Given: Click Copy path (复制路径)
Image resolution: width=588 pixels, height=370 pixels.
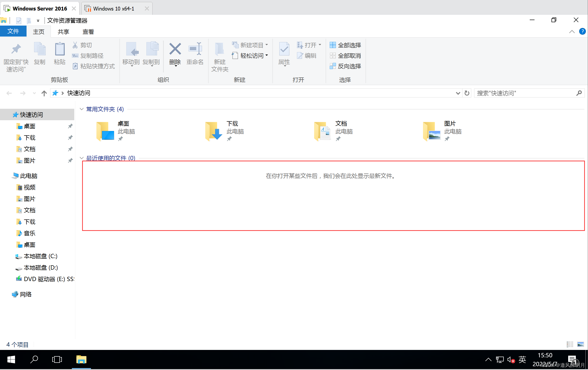Looking at the screenshot, I should (88, 56).
